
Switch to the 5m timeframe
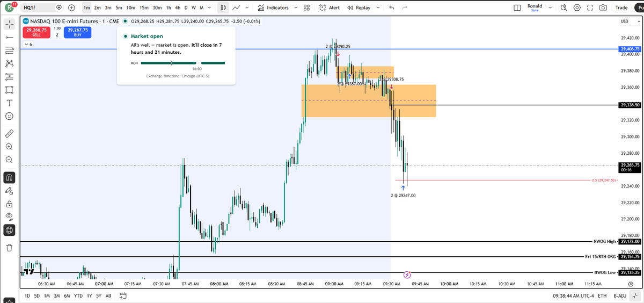pyautogui.click(x=119, y=8)
